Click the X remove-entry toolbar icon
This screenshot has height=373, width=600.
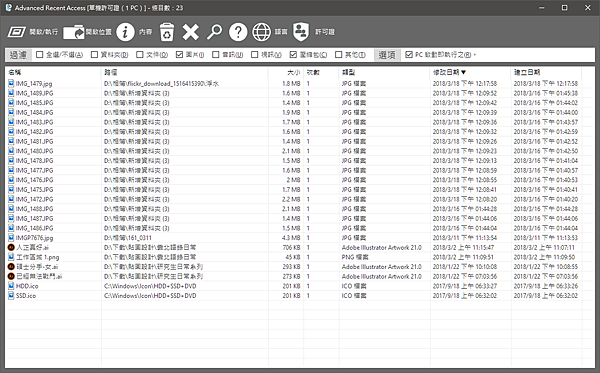click(x=190, y=32)
